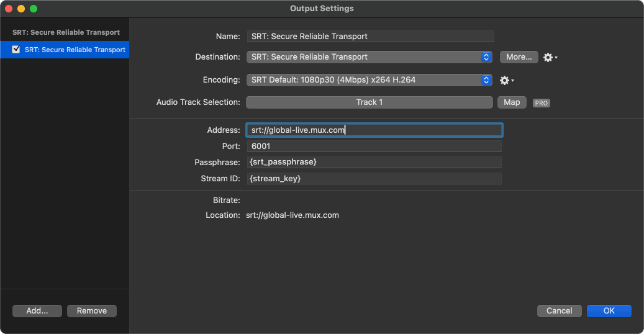
Task: Click the PRO badge beside Map
Action: [x=541, y=103]
